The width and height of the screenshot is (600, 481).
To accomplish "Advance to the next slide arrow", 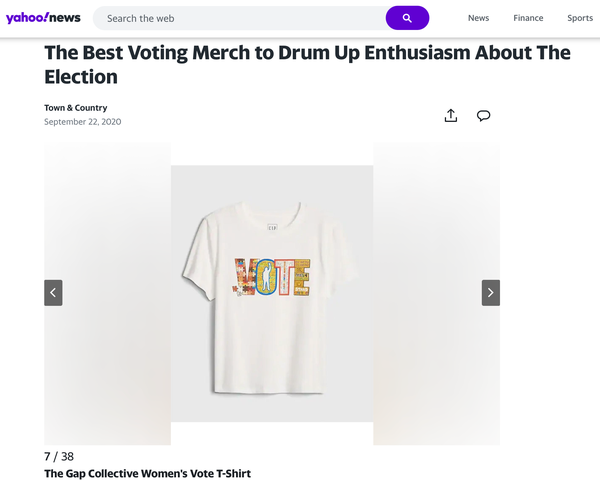I will tap(490, 292).
